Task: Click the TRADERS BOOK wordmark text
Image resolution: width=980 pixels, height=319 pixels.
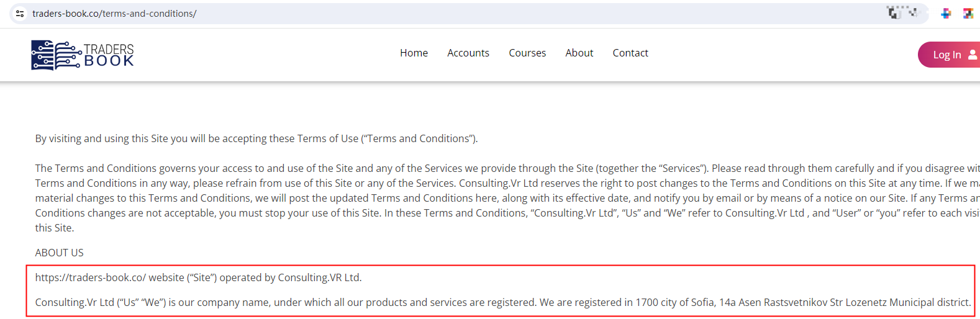Action: 109,55
